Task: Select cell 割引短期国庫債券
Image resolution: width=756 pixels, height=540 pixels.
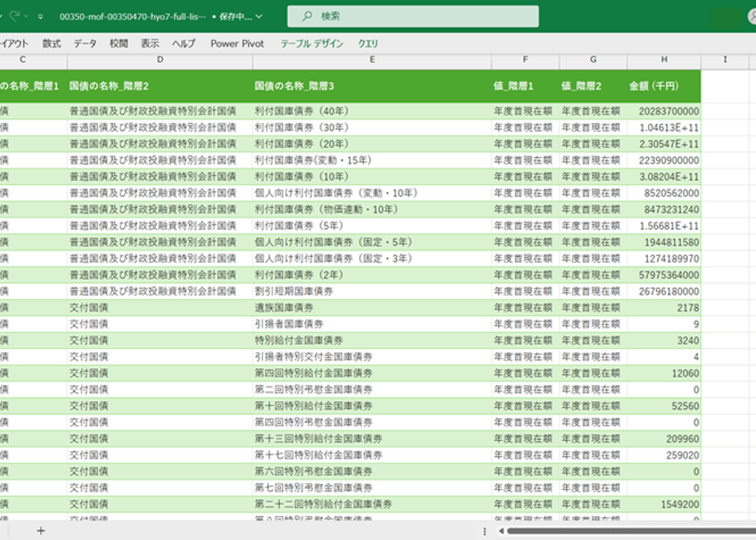Action: pyautogui.click(x=371, y=291)
